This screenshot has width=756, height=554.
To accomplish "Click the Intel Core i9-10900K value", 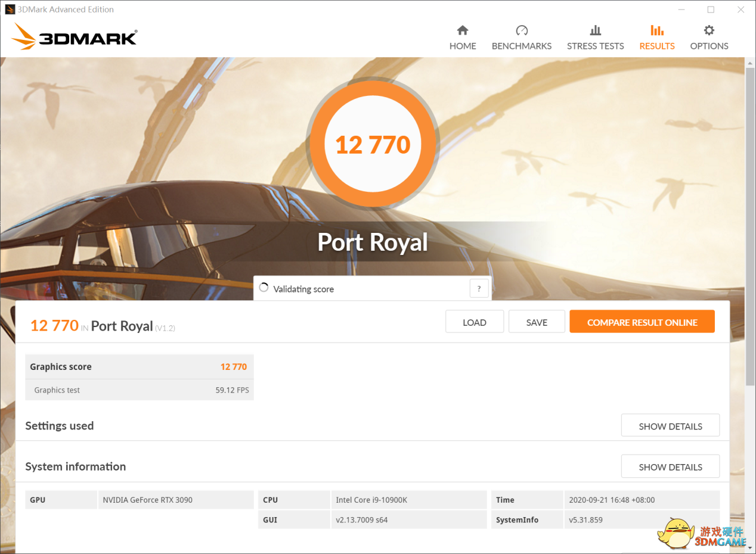I will [371, 500].
